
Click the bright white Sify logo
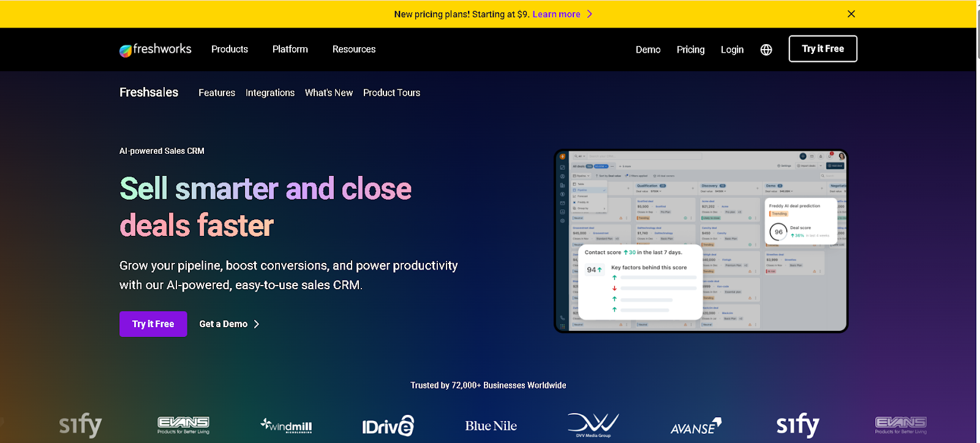(x=797, y=425)
